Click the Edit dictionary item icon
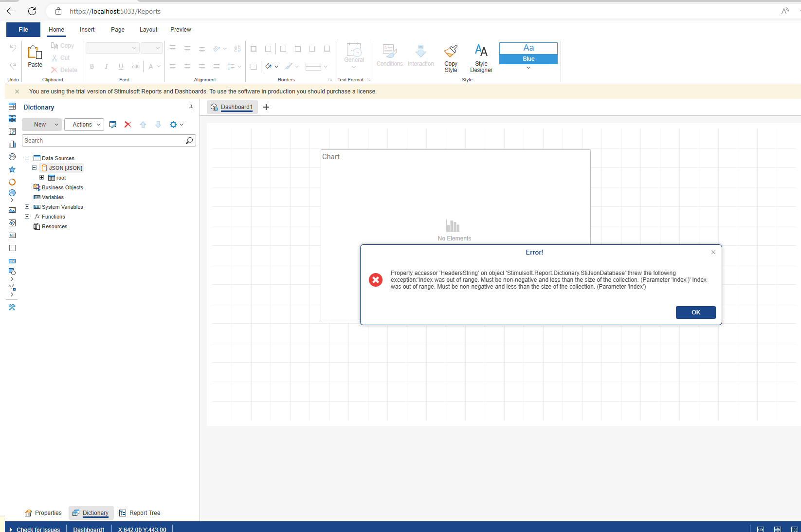 (x=113, y=125)
